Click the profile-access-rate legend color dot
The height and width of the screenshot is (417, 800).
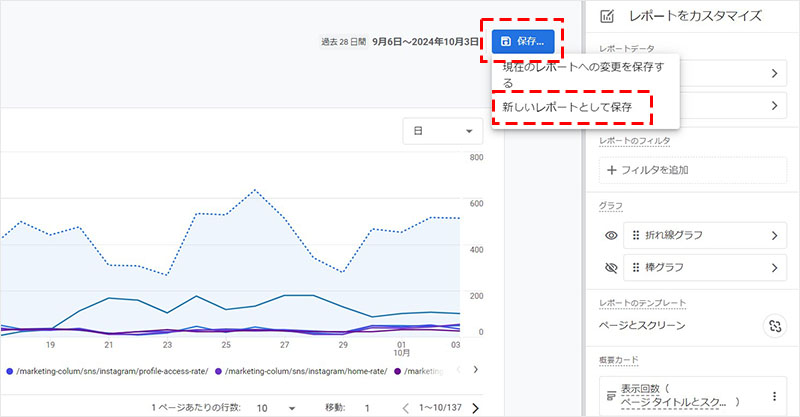click(9, 371)
